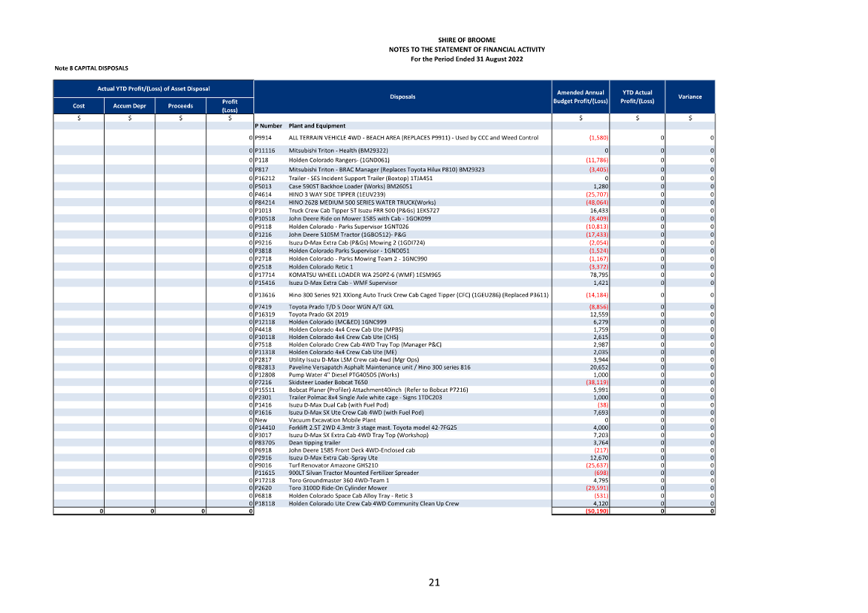Select 'KOMATSU WHEEL LOADER WA 250PZ-6' description
The height and width of the screenshot is (613, 868).
pyautogui.click(x=365, y=275)
